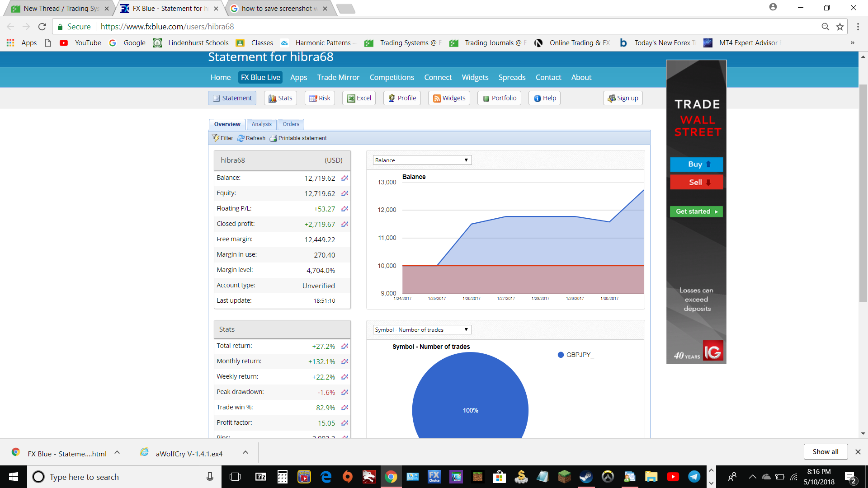This screenshot has height=488, width=868.
Task: Open chart icon for Peak drawdown
Action: click(344, 392)
